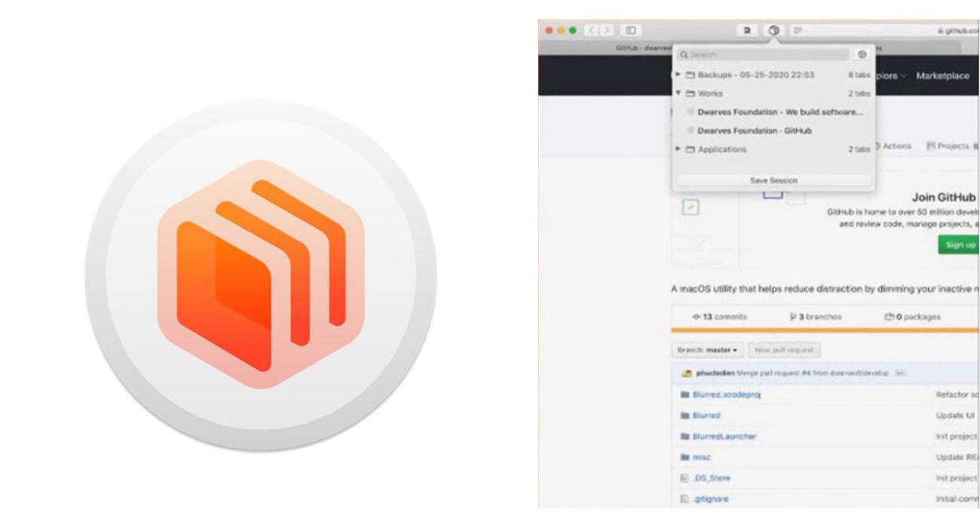
Task: Open Dwarves Foundation - We build software tab
Action: (x=779, y=112)
